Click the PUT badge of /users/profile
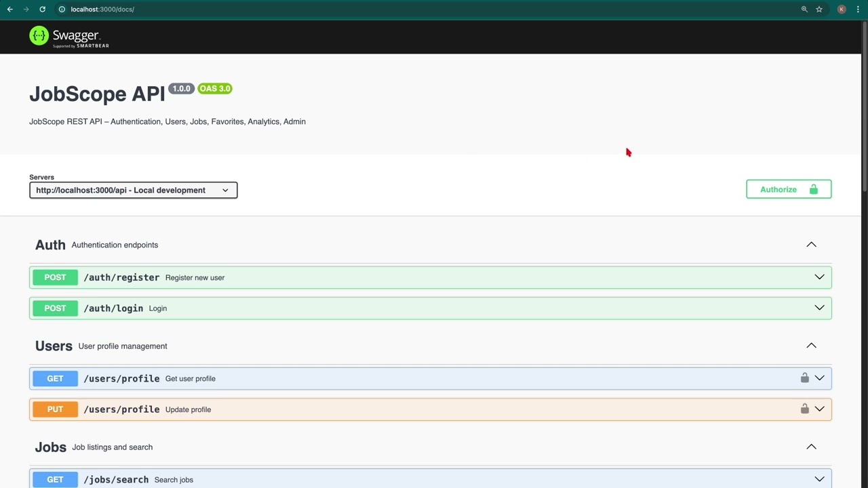This screenshot has height=488, width=868. [55, 409]
